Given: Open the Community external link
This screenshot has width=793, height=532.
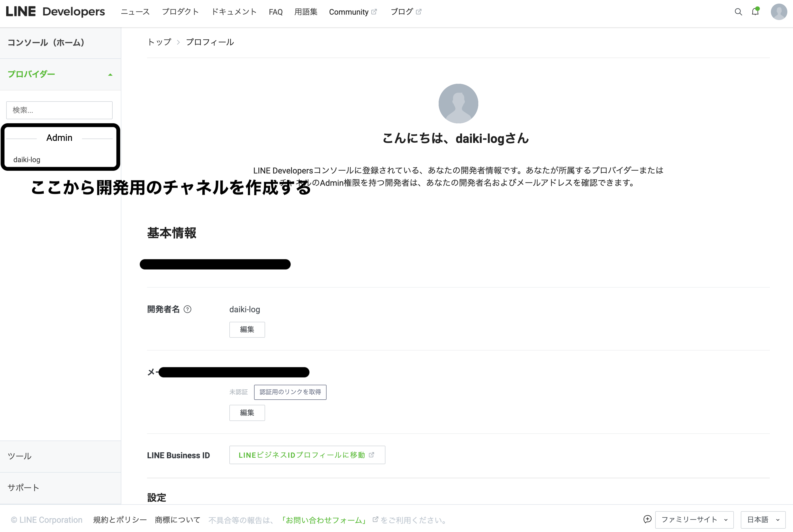Looking at the screenshot, I should 353,12.
